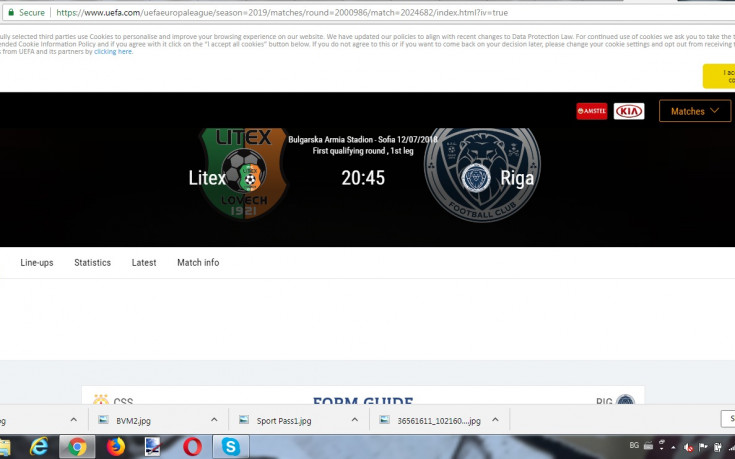This screenshot has width=735, height=459.
Task: Click the BVM2.jpg file thumbnail icon
Action: (103, 420)
